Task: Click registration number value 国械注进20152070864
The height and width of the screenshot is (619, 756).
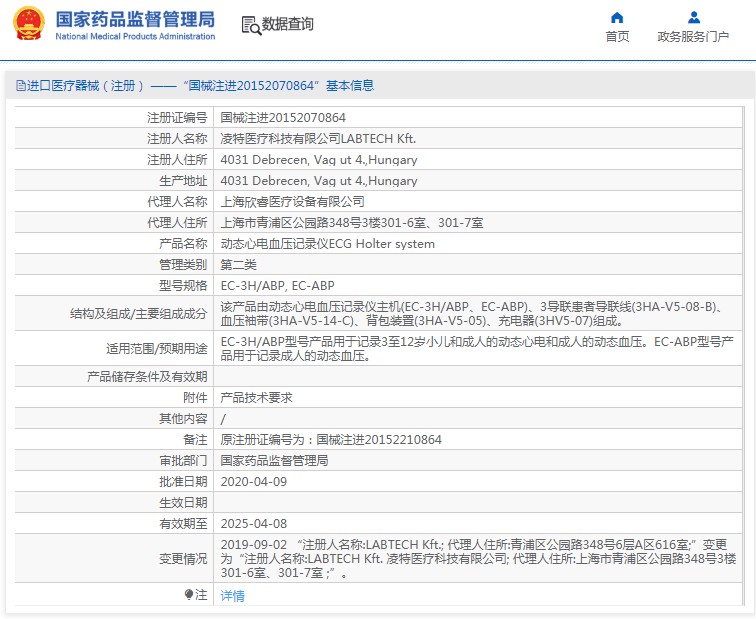Action: (283, 118)
